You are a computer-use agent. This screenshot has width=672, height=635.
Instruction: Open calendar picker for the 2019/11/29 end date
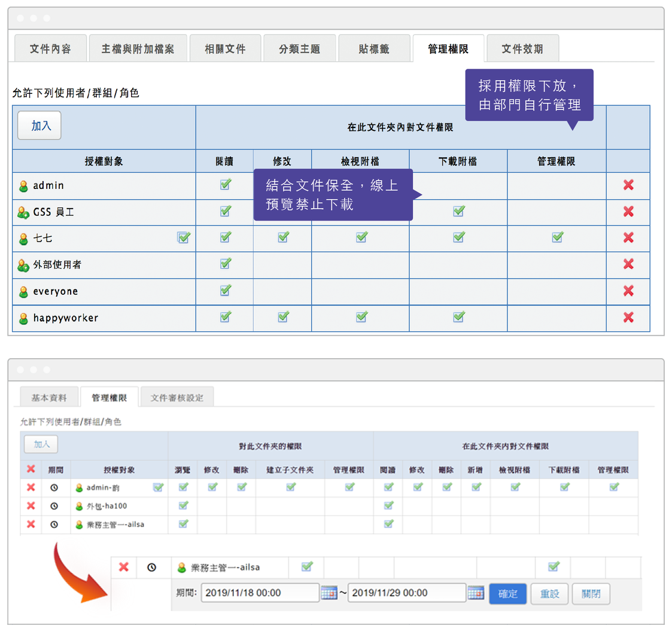(476, 593)
